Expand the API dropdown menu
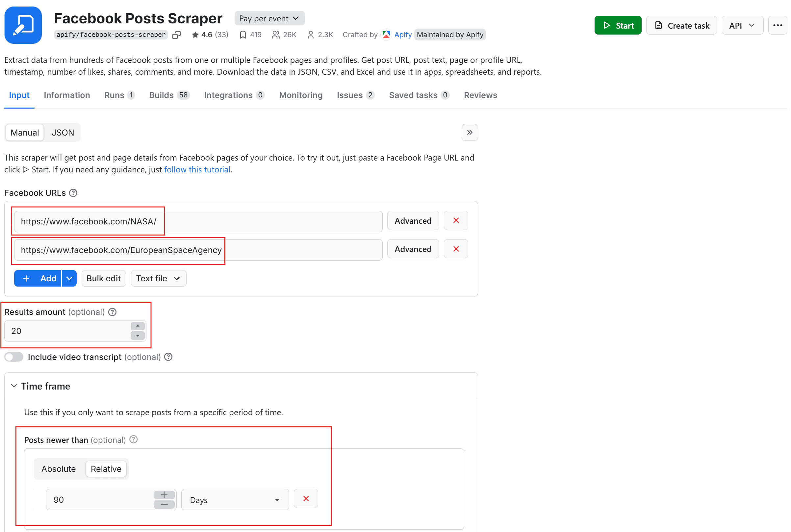 point(742,25)
